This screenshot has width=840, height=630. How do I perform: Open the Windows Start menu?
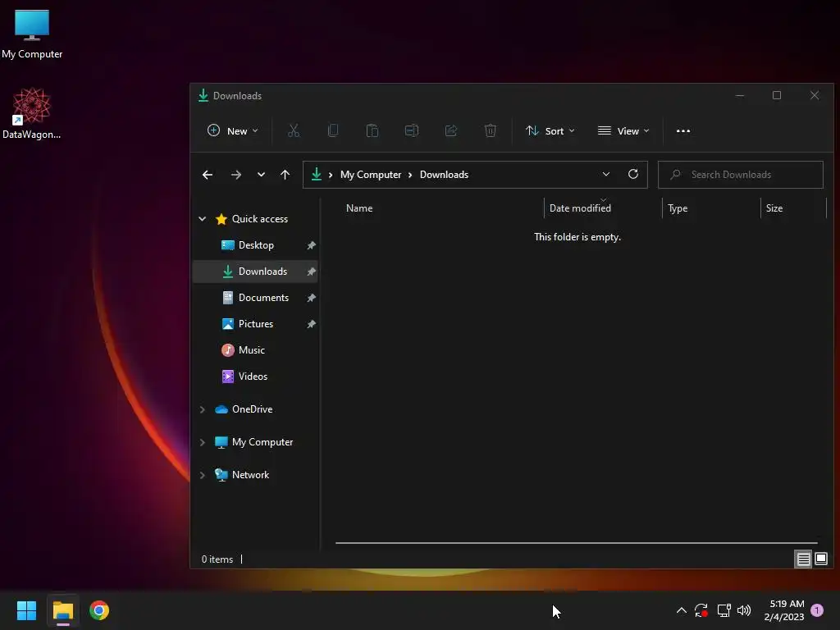click(x=26, y=610)
